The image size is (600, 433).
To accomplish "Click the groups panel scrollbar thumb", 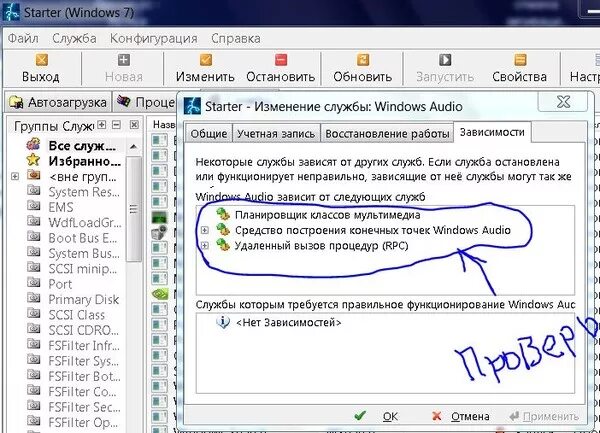I will (133, 209).
